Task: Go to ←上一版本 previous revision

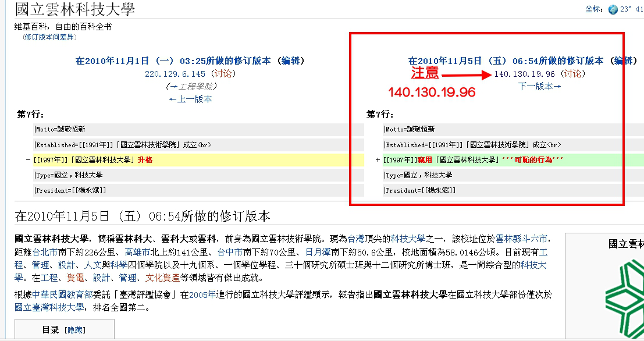Action: (191, 99)
